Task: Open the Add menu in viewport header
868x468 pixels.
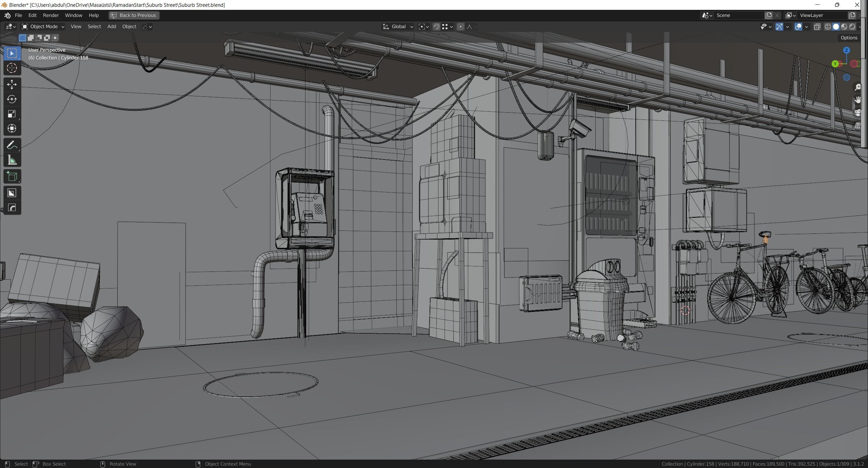Action: [112, 26]
